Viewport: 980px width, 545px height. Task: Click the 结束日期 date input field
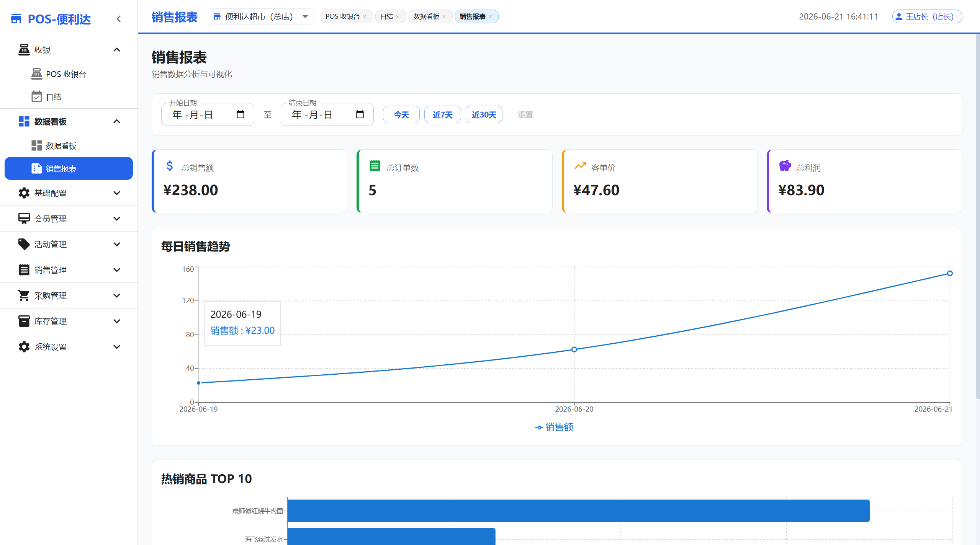[x=327, y=114]
